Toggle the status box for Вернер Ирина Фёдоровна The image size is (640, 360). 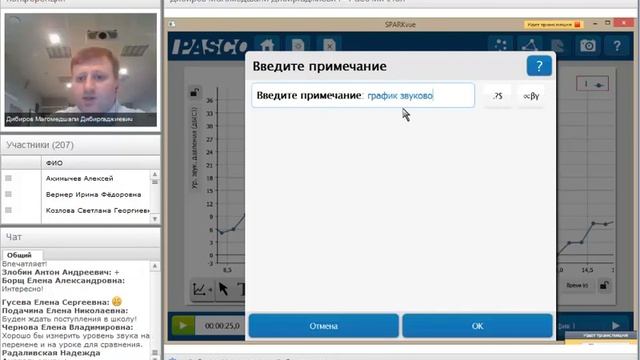click(x=8, y=194)
